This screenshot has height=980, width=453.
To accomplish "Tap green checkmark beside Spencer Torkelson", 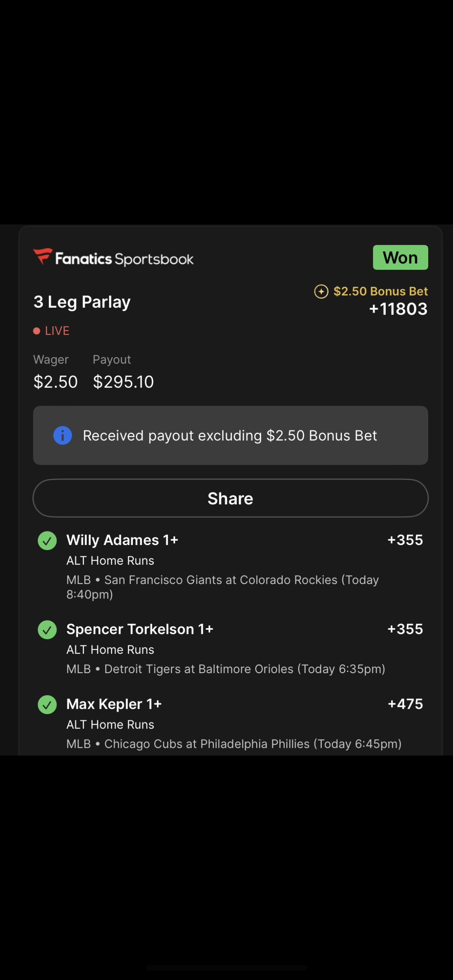I will (47, 630).
